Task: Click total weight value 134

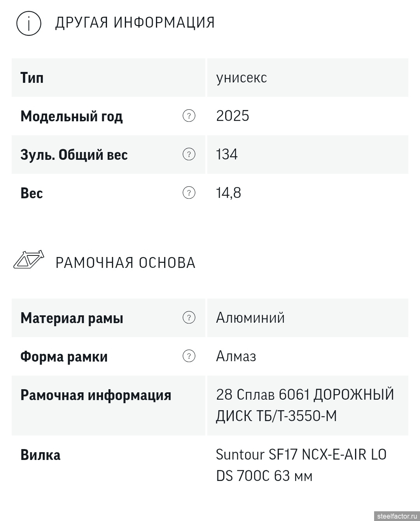Action: click(x=227, y=154)
